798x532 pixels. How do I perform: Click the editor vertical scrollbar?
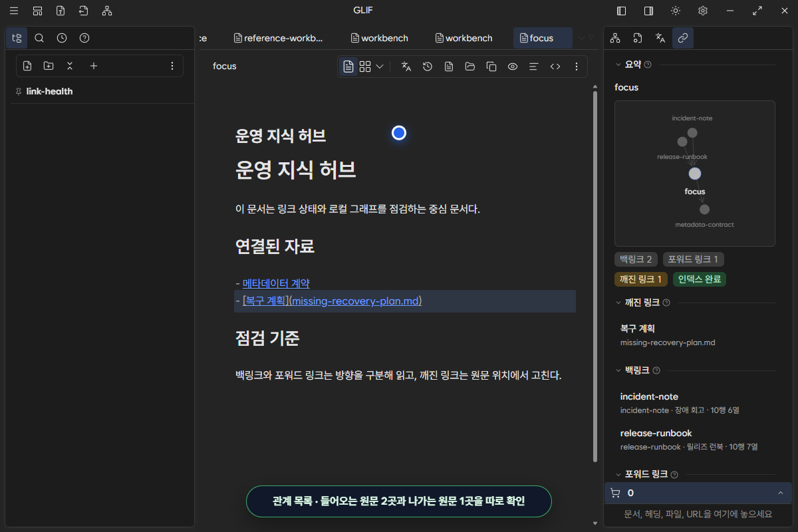pyautogui.click(x=595, y=276)
